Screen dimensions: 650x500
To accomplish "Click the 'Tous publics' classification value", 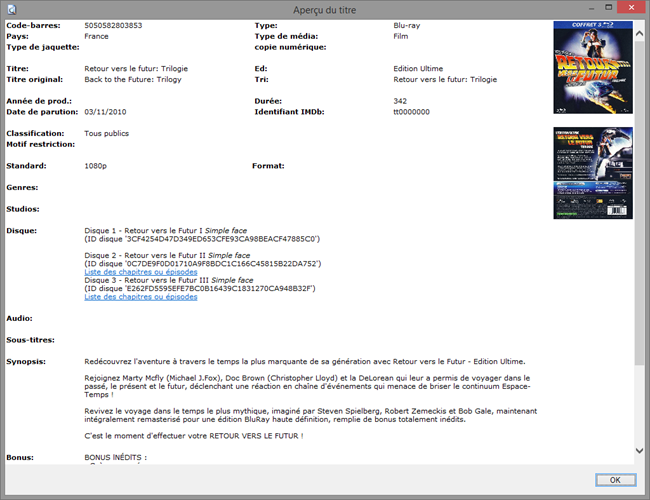I will 107,133.
